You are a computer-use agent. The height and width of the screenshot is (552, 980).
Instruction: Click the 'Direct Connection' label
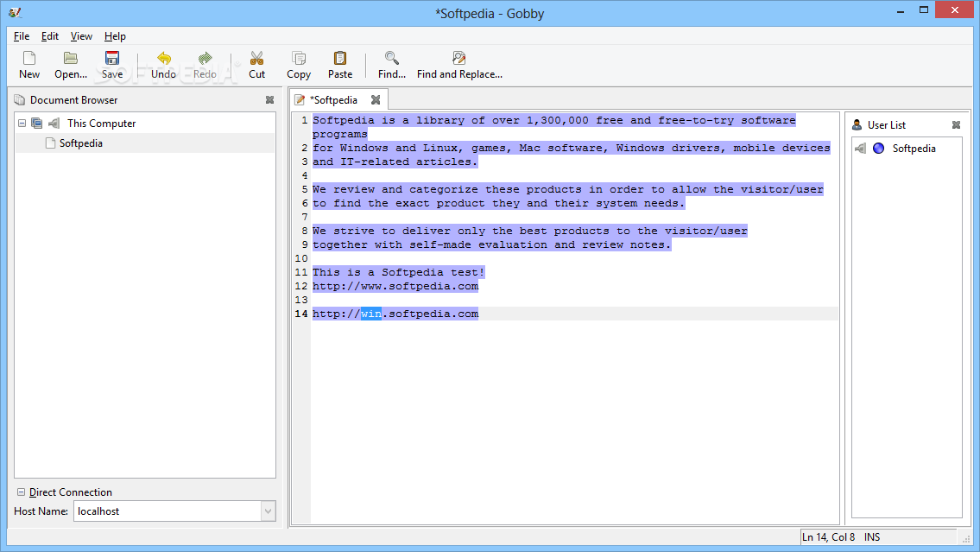pyautogui.click(x=71, y=492)
